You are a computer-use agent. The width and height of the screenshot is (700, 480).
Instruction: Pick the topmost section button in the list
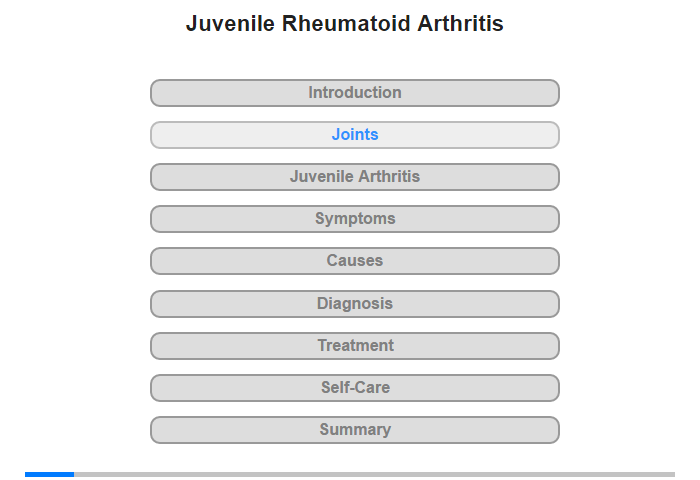[x=354, y=93]
